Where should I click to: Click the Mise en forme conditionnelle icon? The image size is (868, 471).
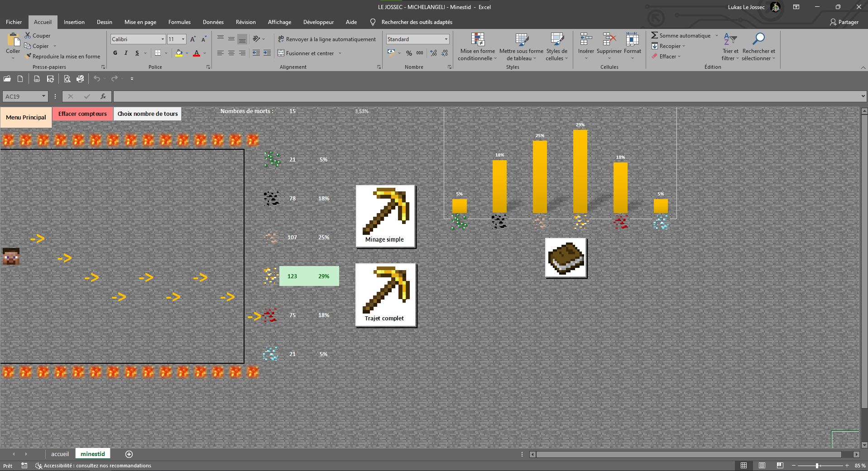tap(477, 40)
